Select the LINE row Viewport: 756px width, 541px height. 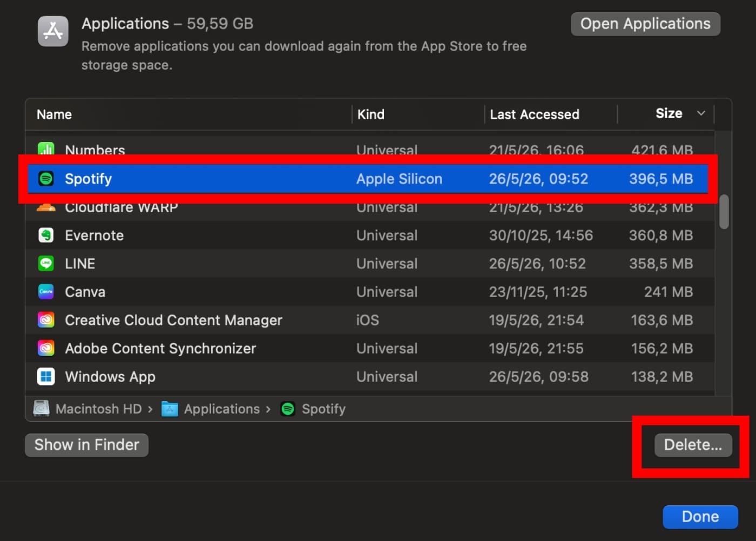coord(370,263)
